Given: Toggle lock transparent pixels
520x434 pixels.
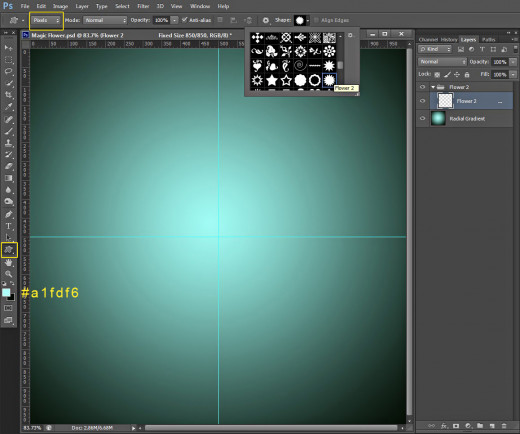Looking at the screenshot, I should tap(437, 75).
